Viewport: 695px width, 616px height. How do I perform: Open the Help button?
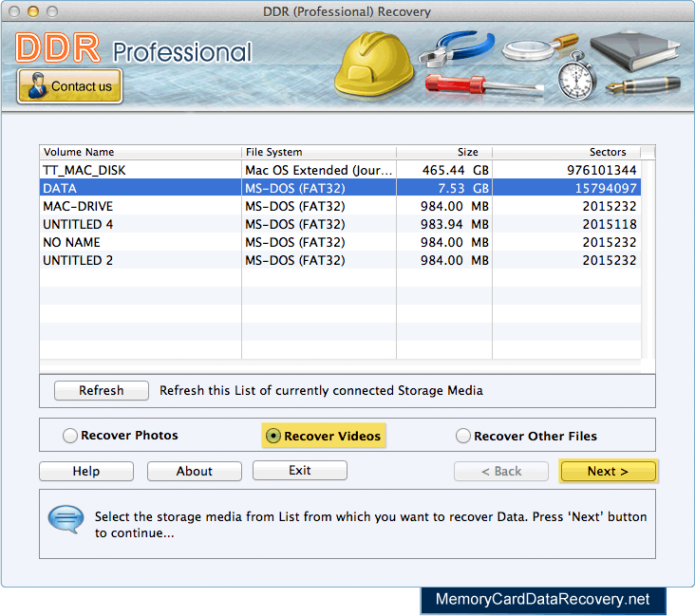click(86, 471)
